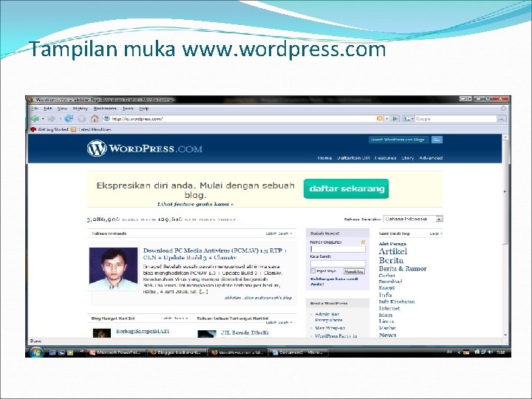
Task: Focus the Kata Sandi input field
Action: (x=338, y=263)
